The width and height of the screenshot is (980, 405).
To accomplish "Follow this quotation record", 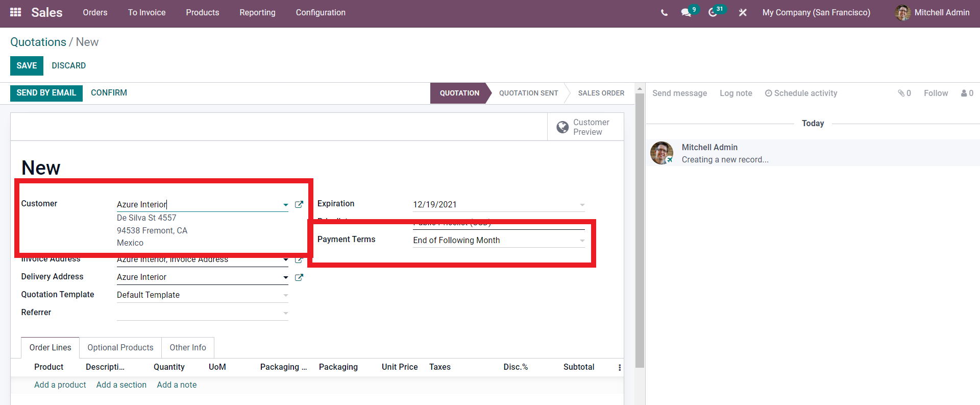I will tap(936, 93).
